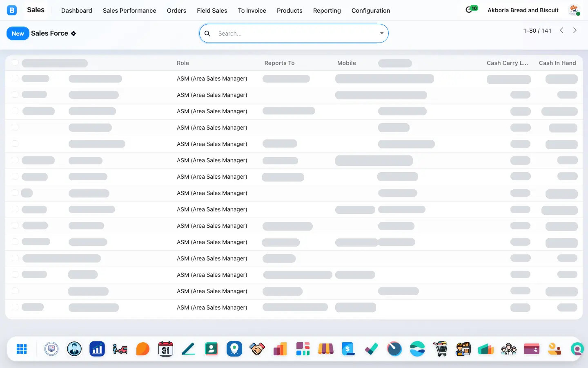Screen dimensions: 588x368
Task: Open the Orders menu
Action: tap(176, 11)
